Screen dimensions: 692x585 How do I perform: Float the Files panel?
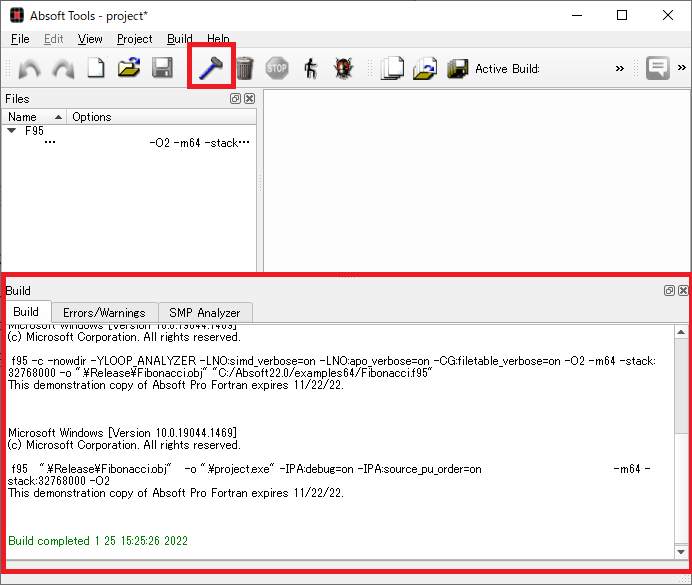[235, 98]
